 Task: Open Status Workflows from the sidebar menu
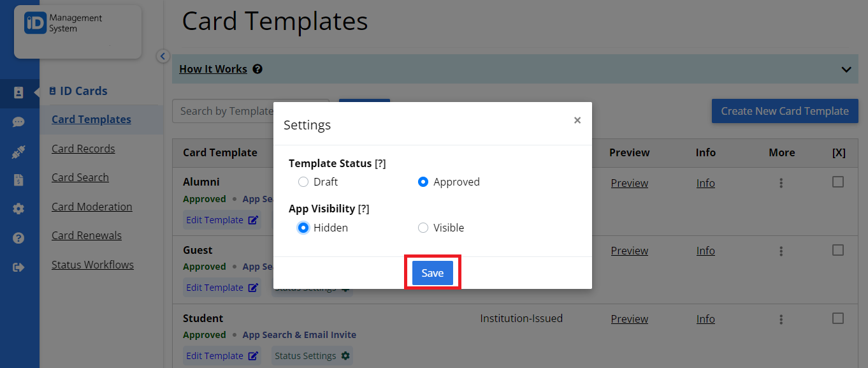coord(92,264)
